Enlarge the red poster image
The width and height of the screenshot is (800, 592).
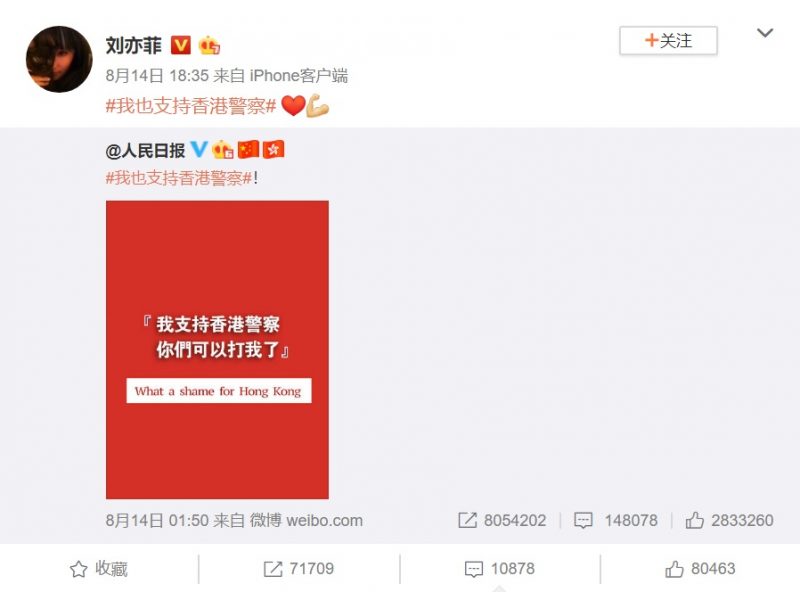pos(217,350)
